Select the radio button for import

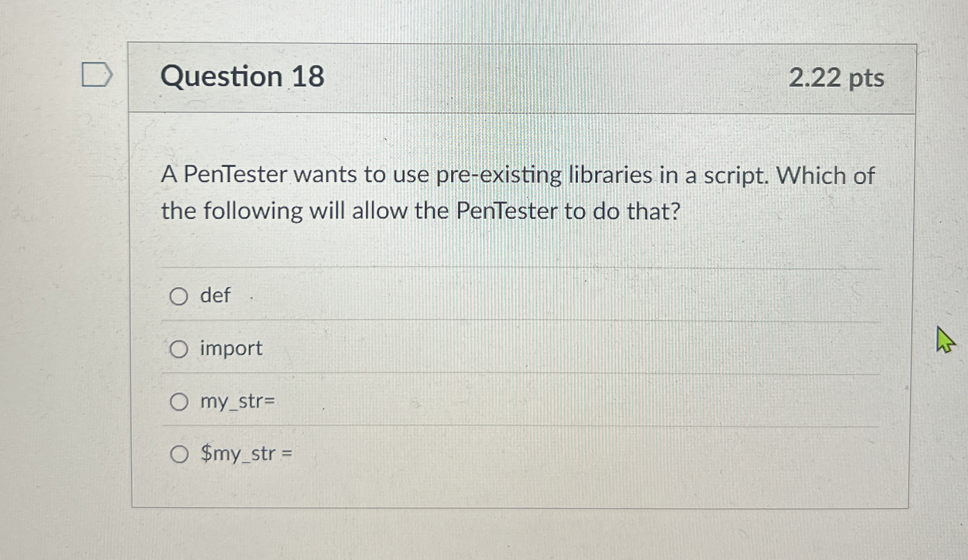178,349
